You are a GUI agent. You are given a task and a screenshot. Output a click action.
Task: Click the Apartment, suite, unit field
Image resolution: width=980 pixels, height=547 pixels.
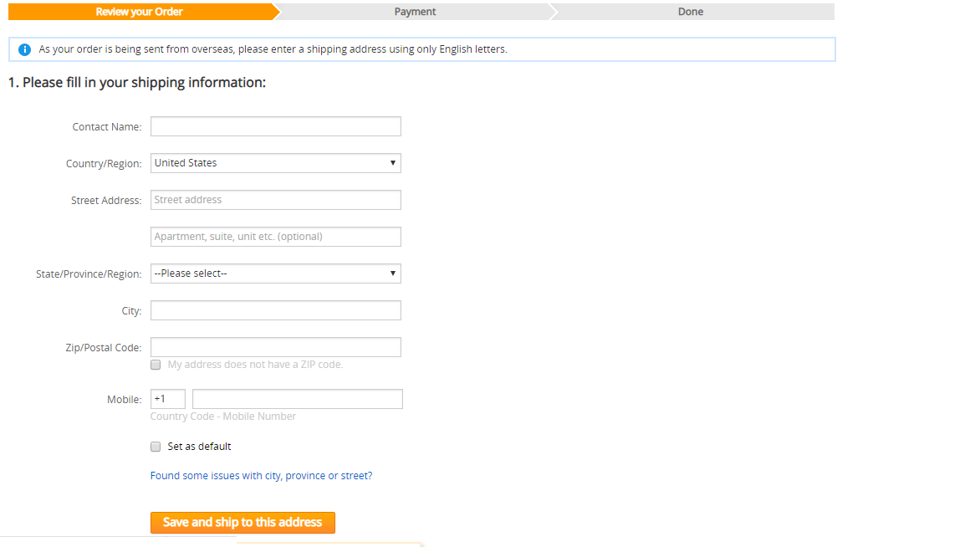pos(275,237)
